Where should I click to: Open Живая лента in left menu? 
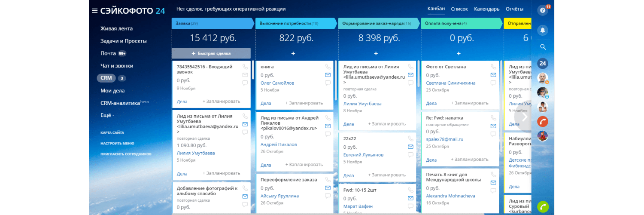click(x=116, y=29)
